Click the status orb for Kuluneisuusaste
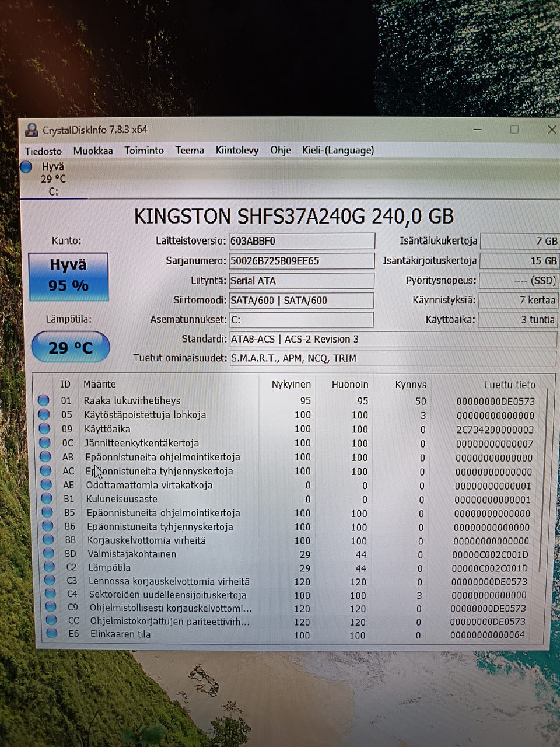The image size is (560, 747). (47, 498)
